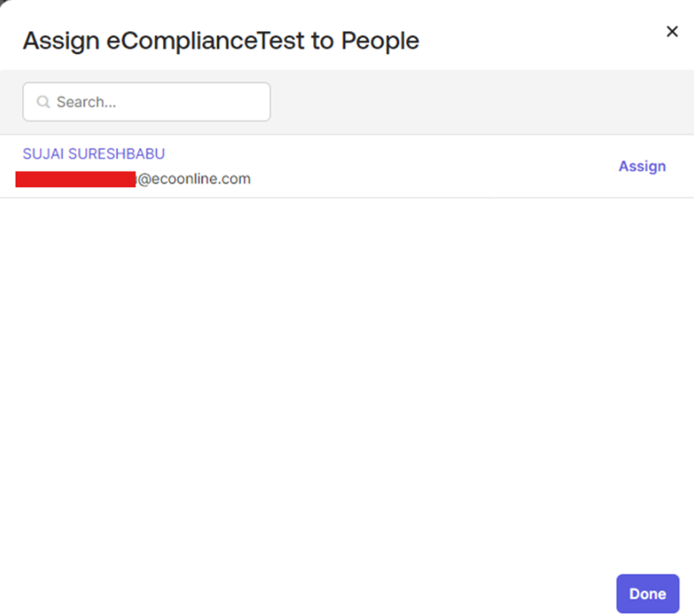Focus the Search people input field
Screen dimensions: 694x616
pos(147,102)
